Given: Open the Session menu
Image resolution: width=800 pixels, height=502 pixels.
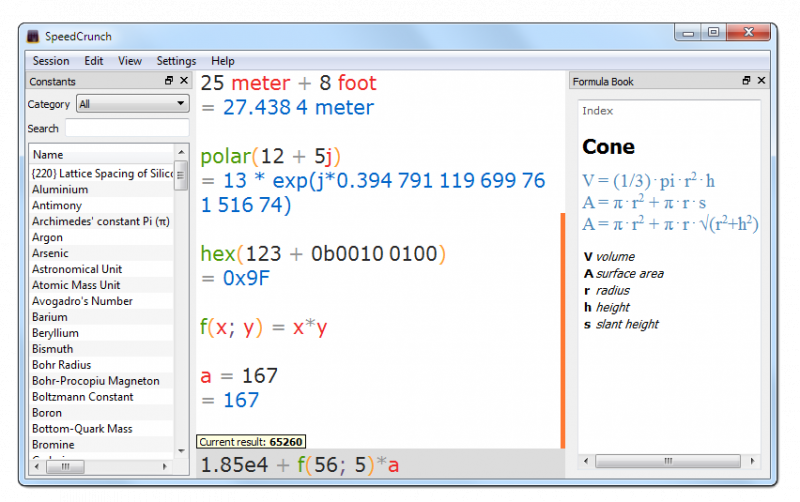Looking at the screenshot, I should point(51,61).
